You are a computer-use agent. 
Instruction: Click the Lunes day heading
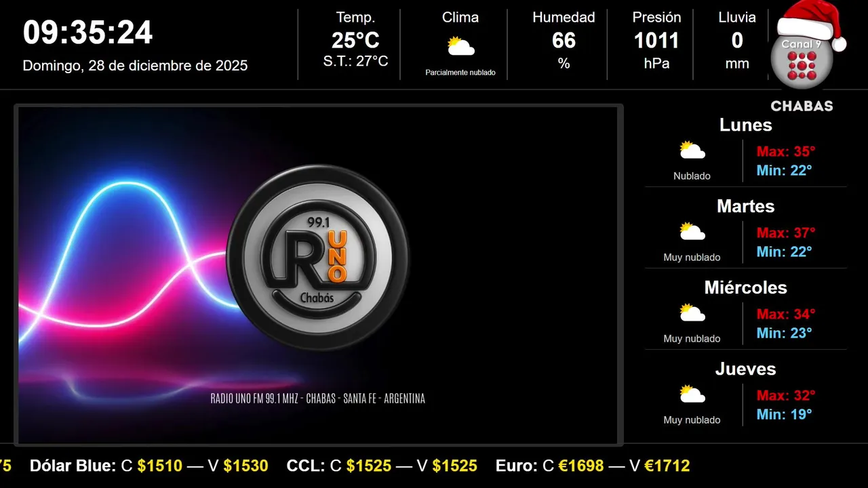pyautogui.click(x=745, y=125)
